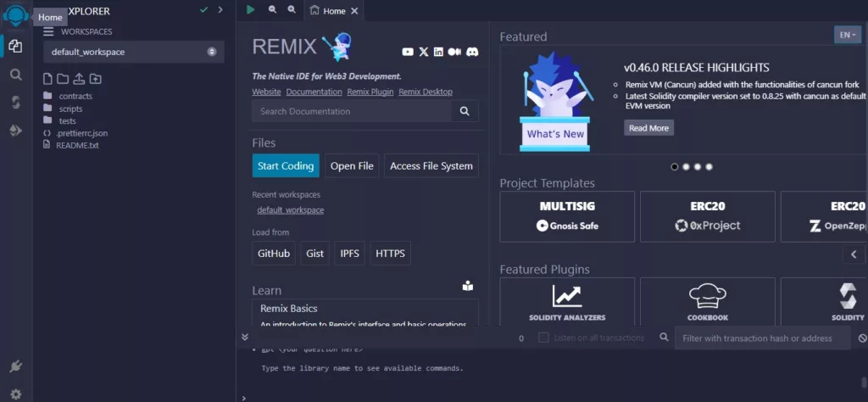Load from GitHub button

274,254
